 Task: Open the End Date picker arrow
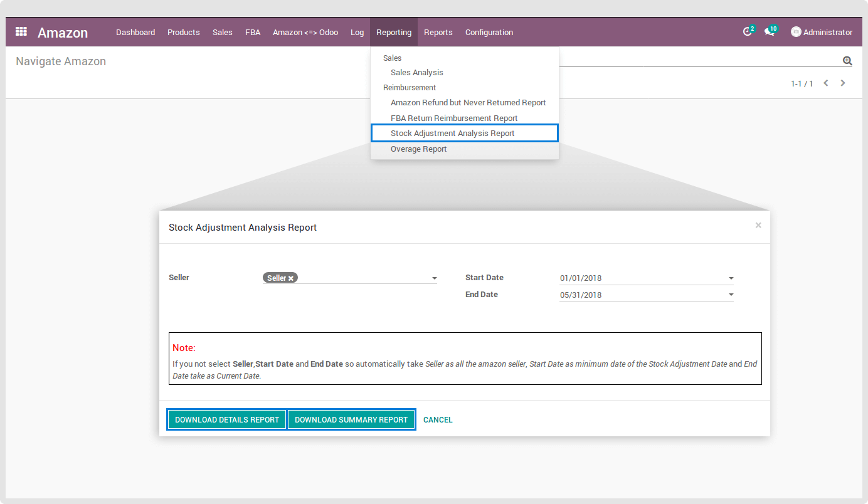point(731,295)
